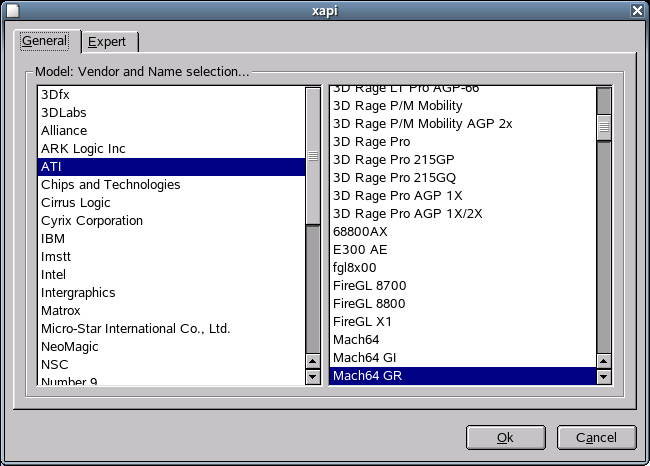Viewport: 650px width, 466px height.
Task: Close the xapi window
Action: (x=638, y=10)
